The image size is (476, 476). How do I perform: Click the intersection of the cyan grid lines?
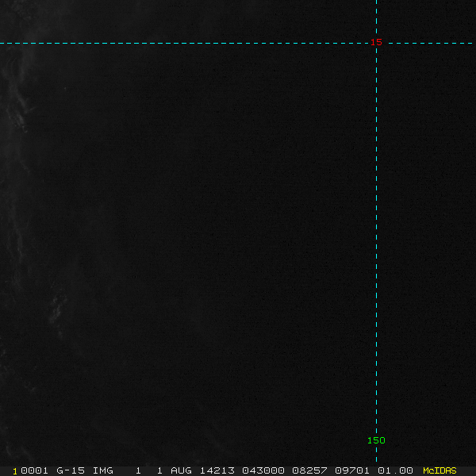[376, 43]
